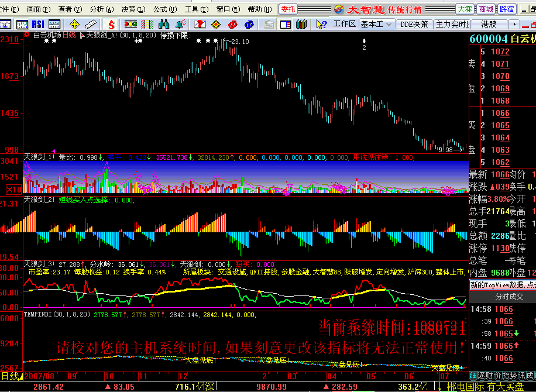This screenshot has width=536, height=392.
Task: Click the scrolling 郴电国际 有大买盘 ticker
Action: click(486, 387)
